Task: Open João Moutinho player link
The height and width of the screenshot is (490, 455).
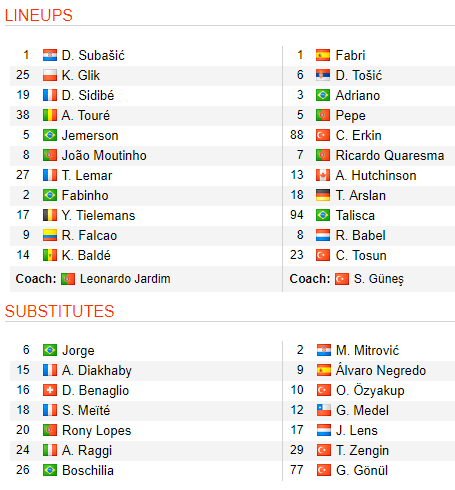Action: point(104,155)
